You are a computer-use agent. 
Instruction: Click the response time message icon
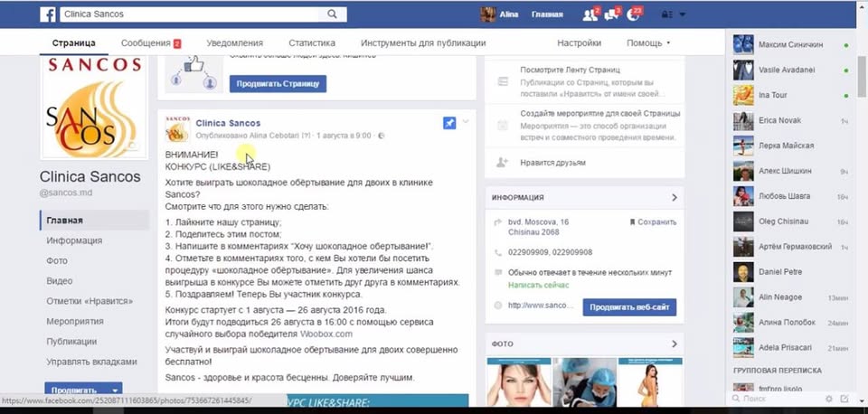pos(497,273)
